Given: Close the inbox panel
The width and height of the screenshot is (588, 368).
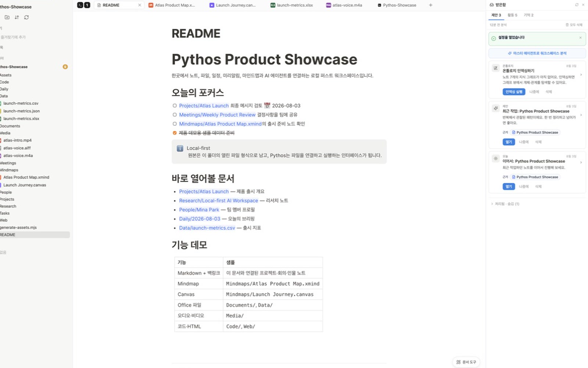Looking at the screenshot, I should pyautogui.click(x=583, y=5).
